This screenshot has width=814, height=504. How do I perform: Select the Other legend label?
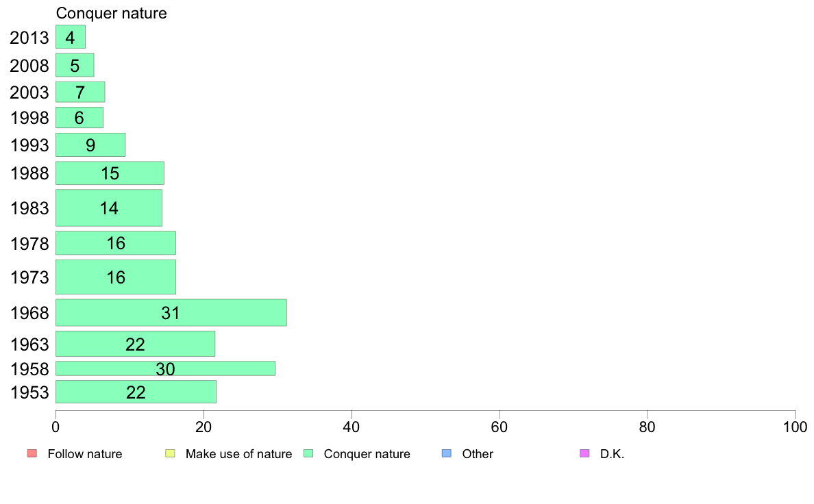[478, 454]
